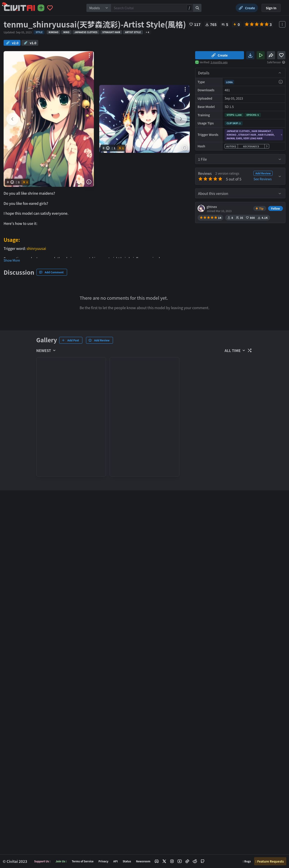Select the STRAIGHT HAIR tag
This screenshot has width=289, height=868.
(x=111, y=32)
